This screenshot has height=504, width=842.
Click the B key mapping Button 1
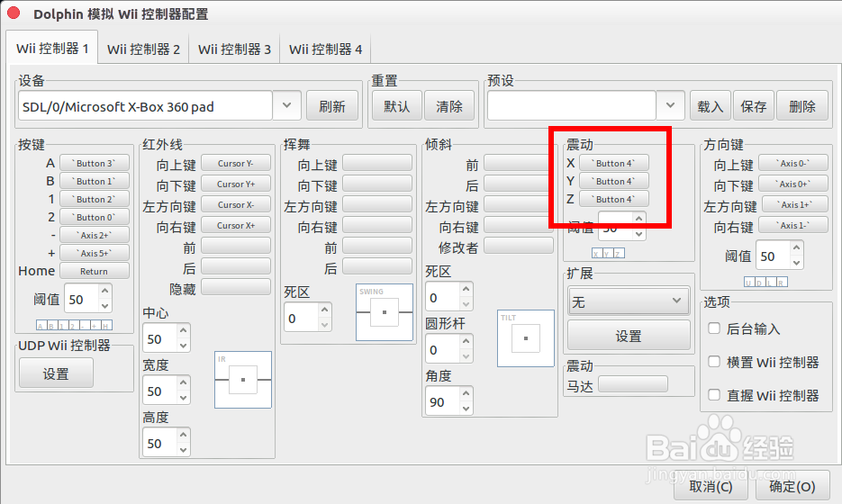95,182
